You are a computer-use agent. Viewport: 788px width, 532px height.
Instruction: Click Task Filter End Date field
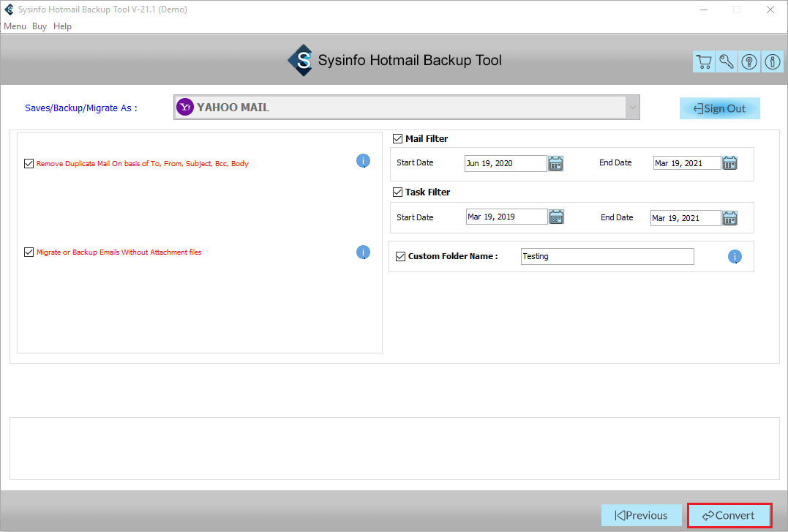tap(686, 218)
